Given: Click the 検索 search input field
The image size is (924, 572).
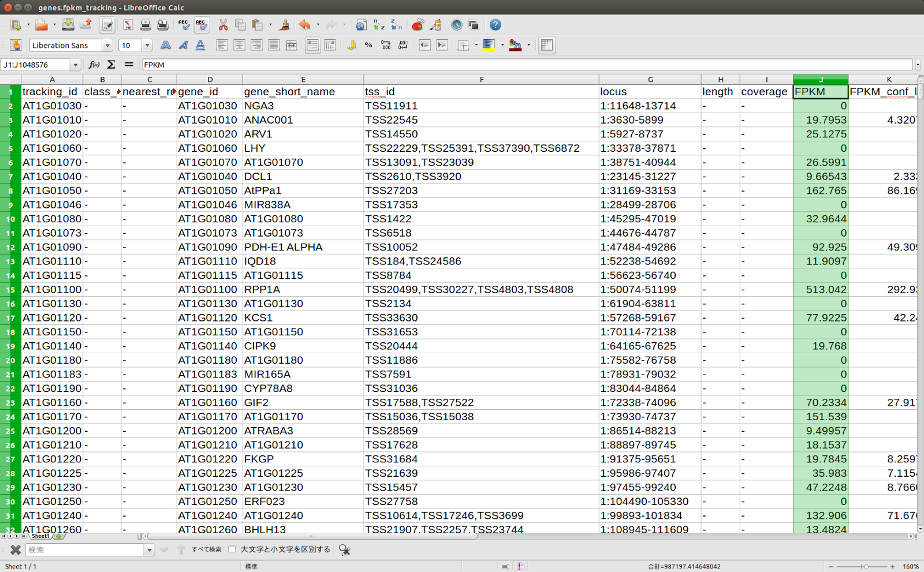Looking at the screenshot, I should point(85,549).
